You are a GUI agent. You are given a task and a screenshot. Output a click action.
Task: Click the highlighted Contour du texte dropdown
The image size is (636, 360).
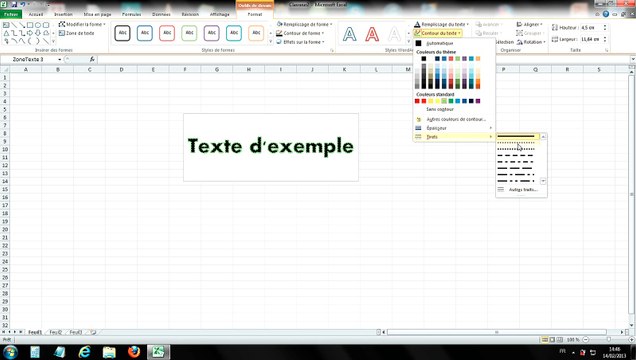coord(437,33)
